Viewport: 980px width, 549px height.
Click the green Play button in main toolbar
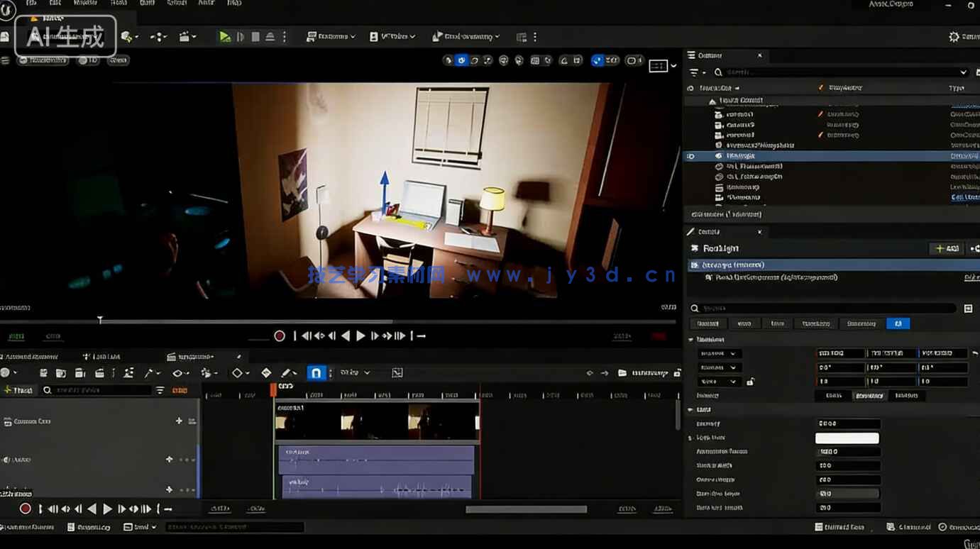click(224, 37)
